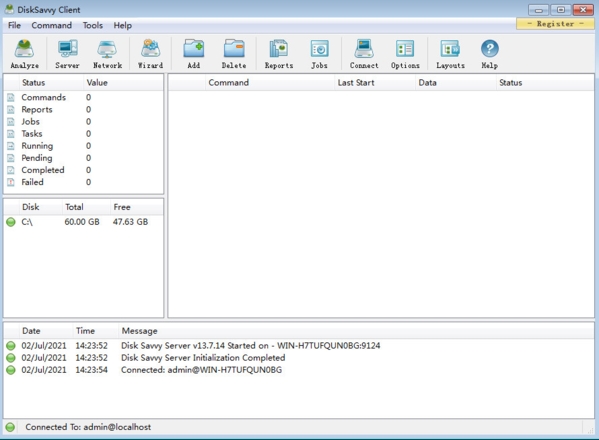This screenshot has width=599, height=440.
Task: Select the Running status text
Action: [37, 146]
